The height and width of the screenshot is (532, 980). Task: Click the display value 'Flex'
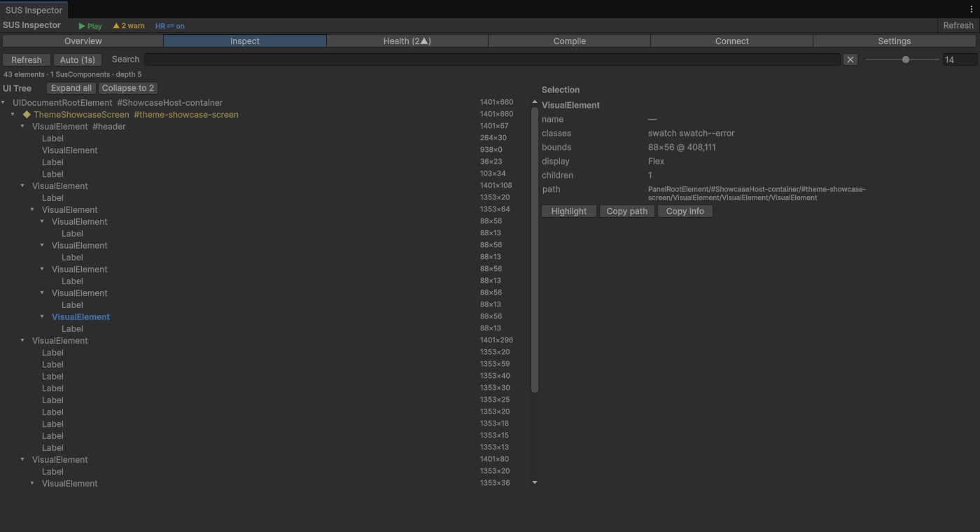pyautogui.click(x=656, y=161)
